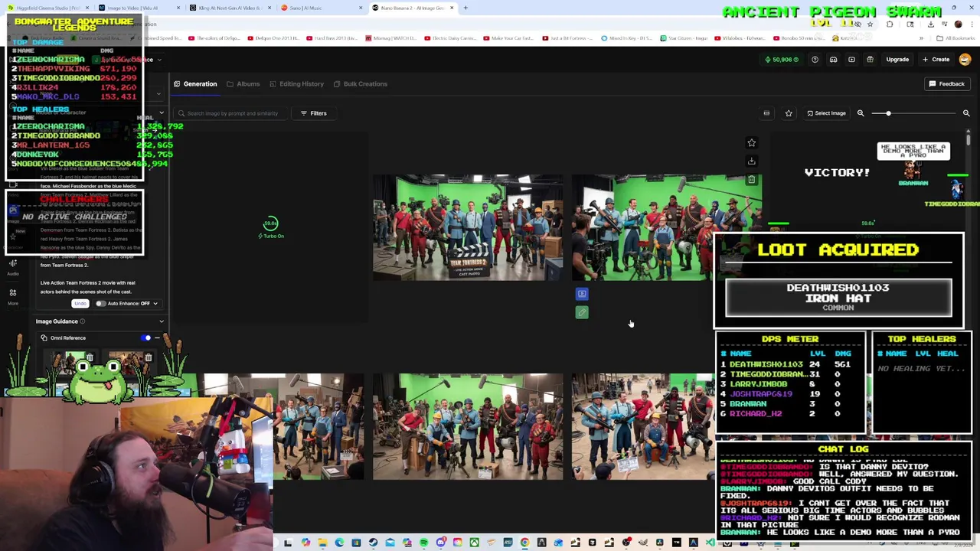Screen dimensions: 980x551
Task: Open Discord from the taskbar
Action: (x=440, y=543)
